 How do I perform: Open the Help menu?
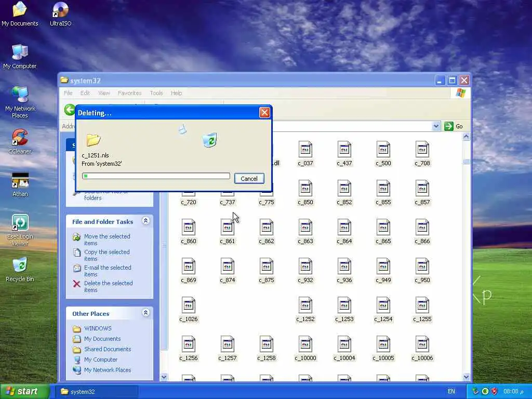coord(176,93)
